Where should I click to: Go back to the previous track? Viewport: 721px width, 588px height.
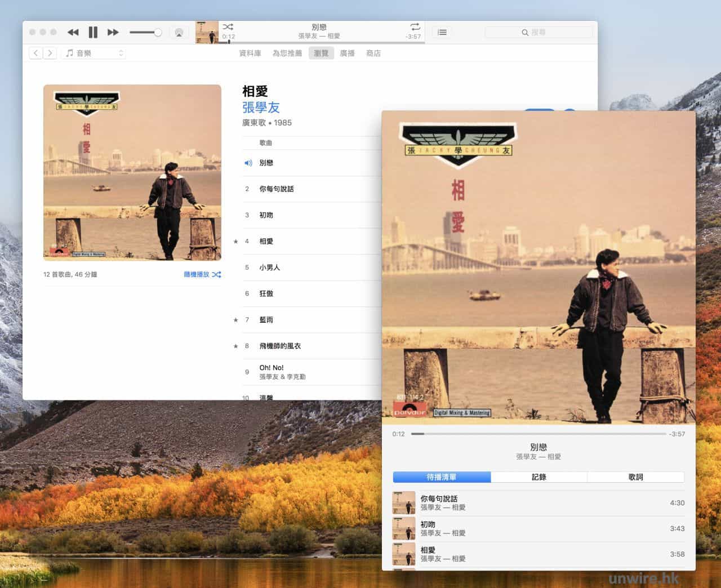click(73, 33)
